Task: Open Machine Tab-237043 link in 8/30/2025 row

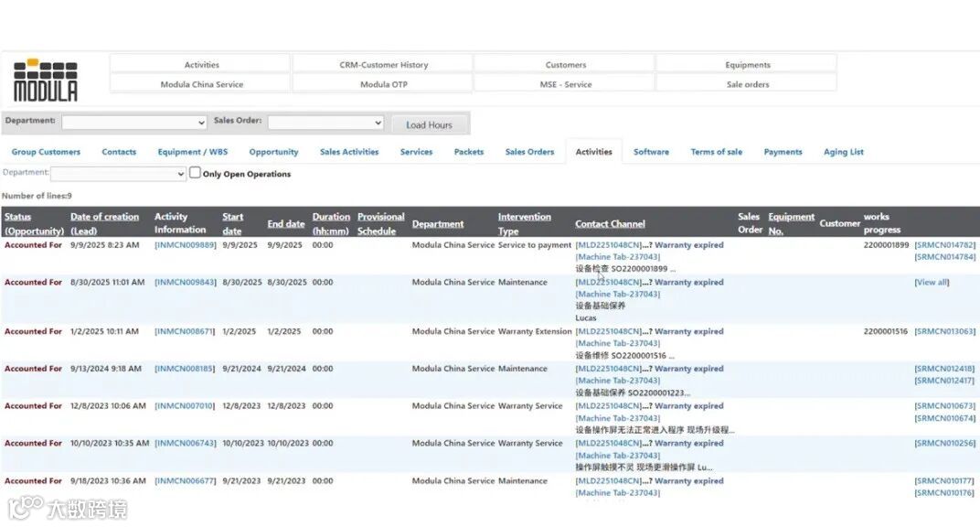Action: 617,294
